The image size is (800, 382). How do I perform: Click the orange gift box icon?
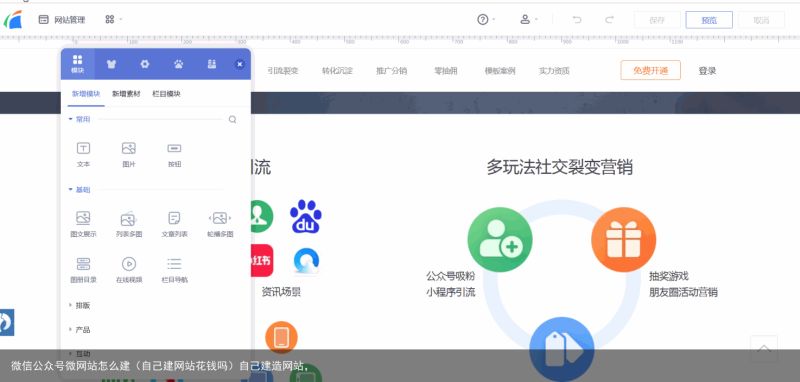[623, 240]
